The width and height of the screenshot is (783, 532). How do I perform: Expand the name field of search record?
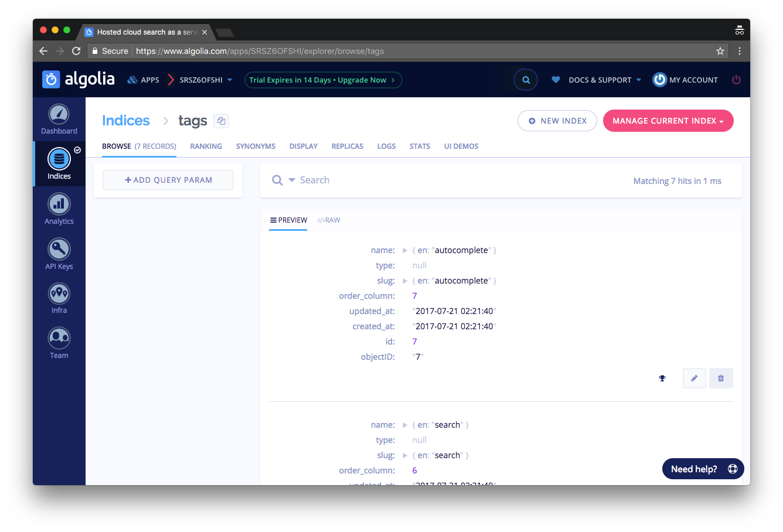404,425
